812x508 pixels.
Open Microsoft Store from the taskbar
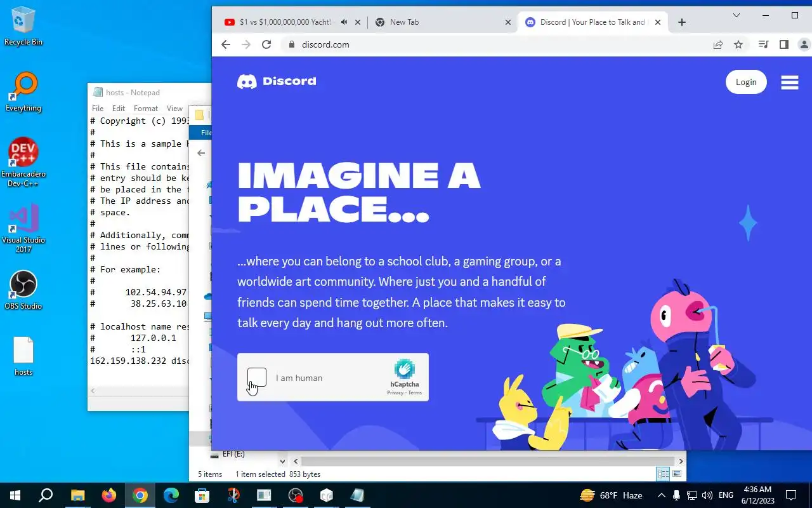202,495
